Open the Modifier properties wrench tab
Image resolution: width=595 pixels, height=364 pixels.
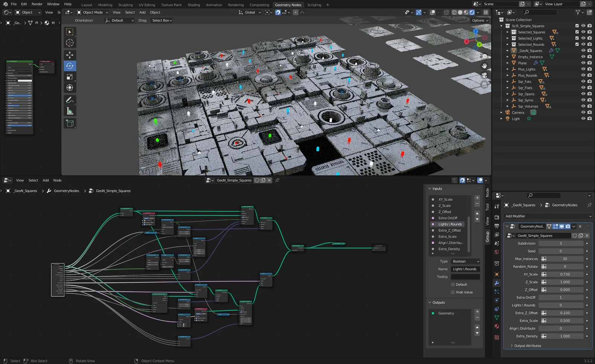pos(496,283)
